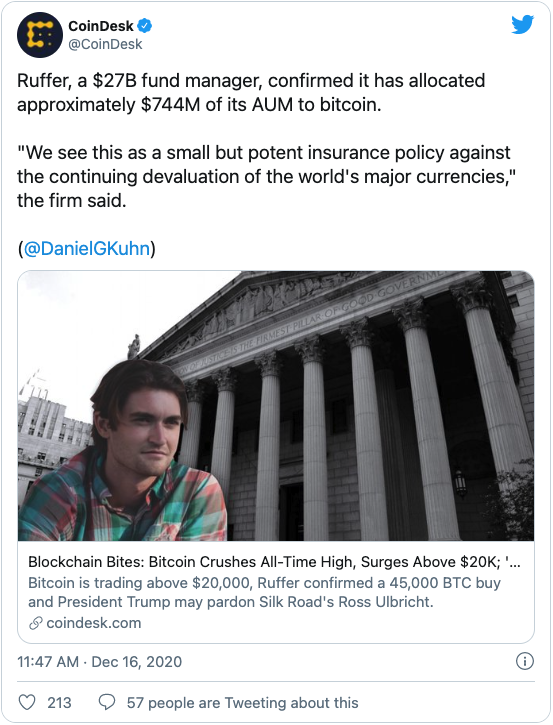Like the tweet with the heart icon
The width and height of the screenshot is (553, 725).
[27, 702]
